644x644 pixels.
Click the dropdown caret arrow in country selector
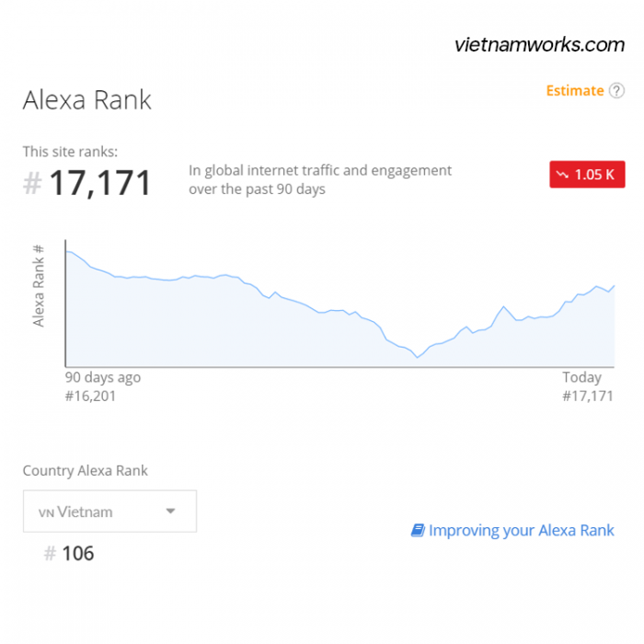pyautogui.click(x=170, y=512)
